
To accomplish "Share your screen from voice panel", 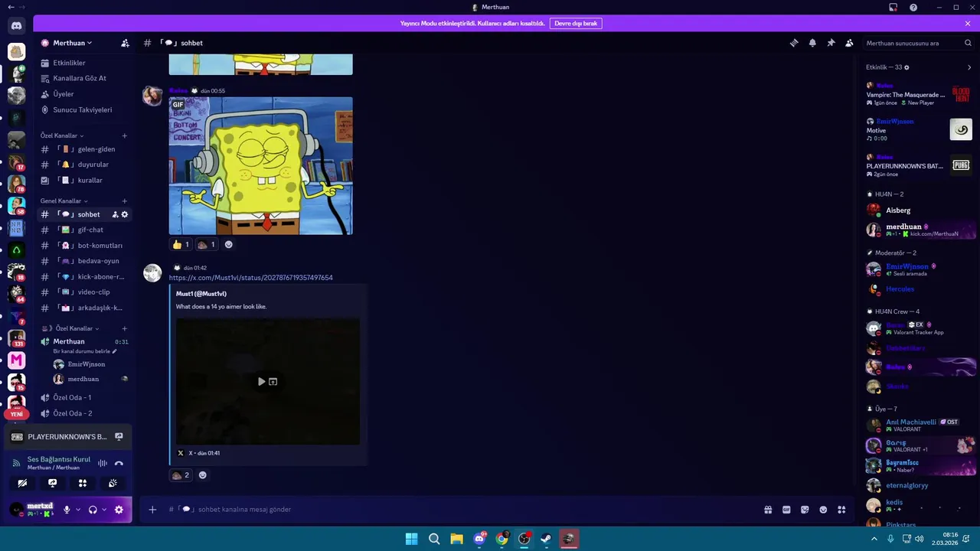I will 52,483.
